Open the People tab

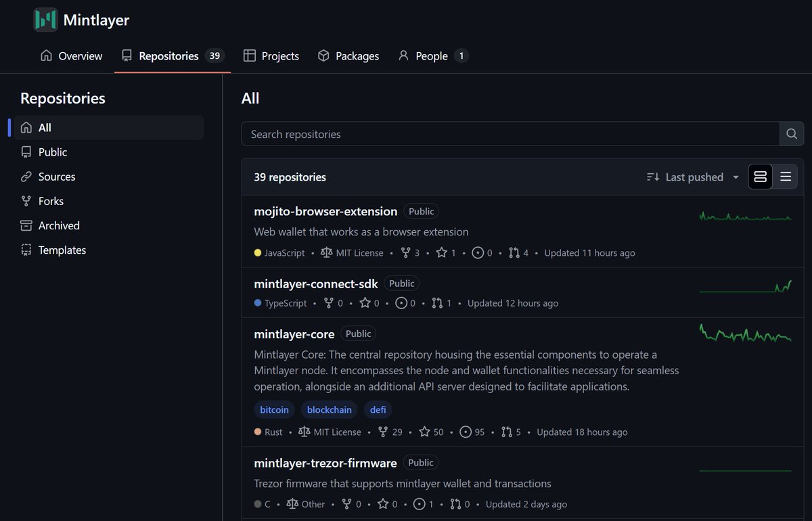click(x=433, y=55)
